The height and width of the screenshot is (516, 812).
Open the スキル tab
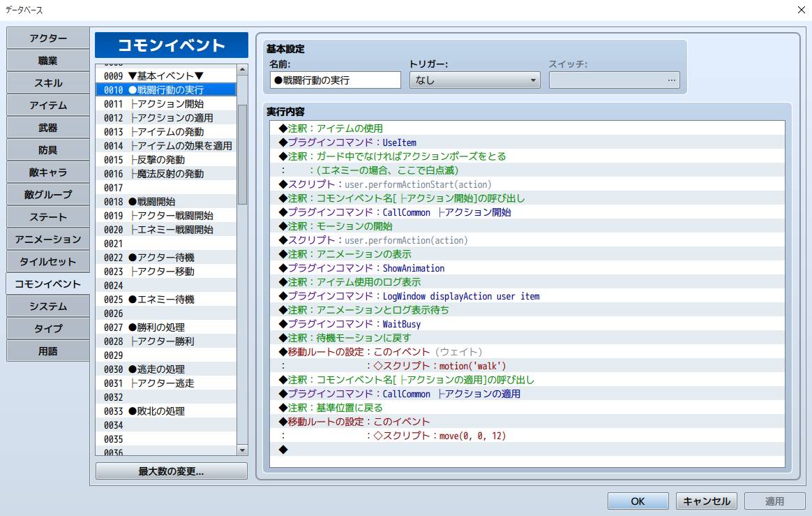[x=48, y=83]
